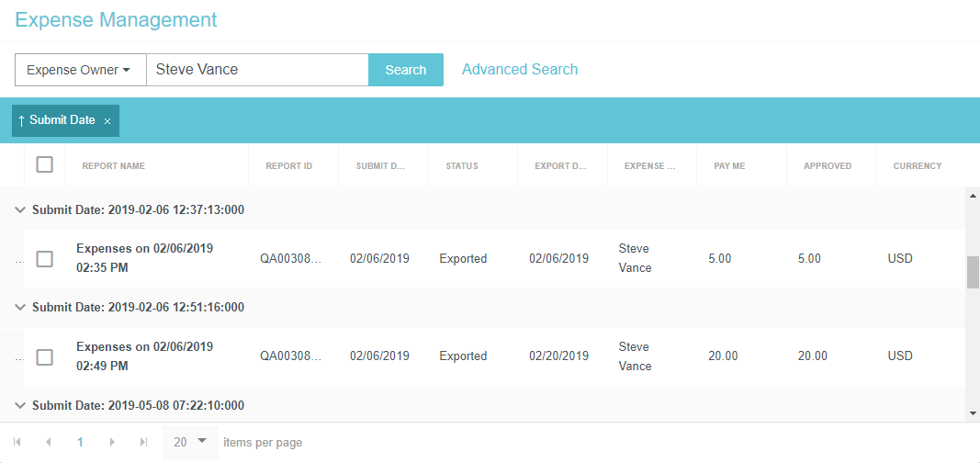Check the 02:49 PM expense report checkbox

point(44,356)
